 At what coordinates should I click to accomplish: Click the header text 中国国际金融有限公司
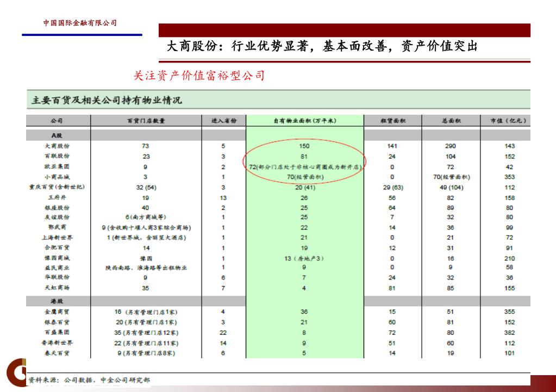[x=80, y=23]
